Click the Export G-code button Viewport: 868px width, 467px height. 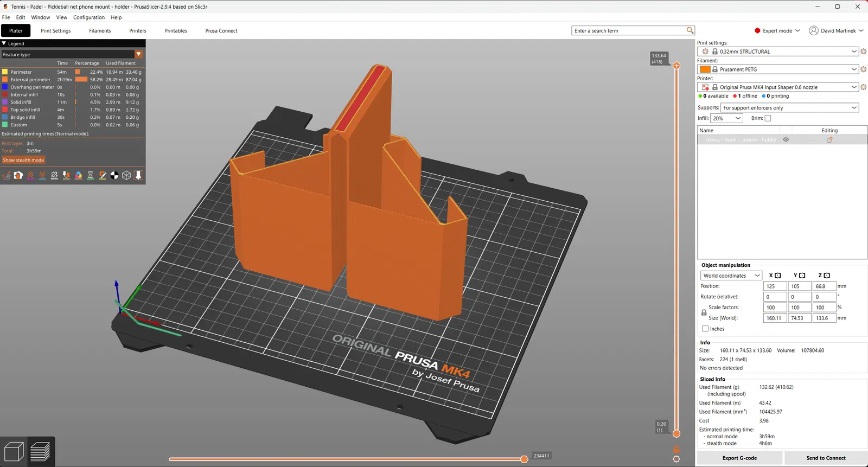739,458
